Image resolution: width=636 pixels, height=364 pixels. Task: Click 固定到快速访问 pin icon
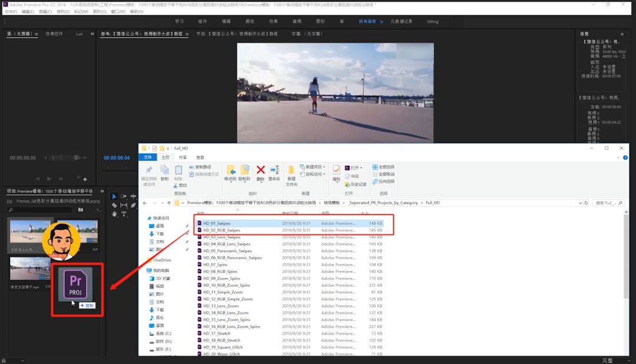point(149,170)
